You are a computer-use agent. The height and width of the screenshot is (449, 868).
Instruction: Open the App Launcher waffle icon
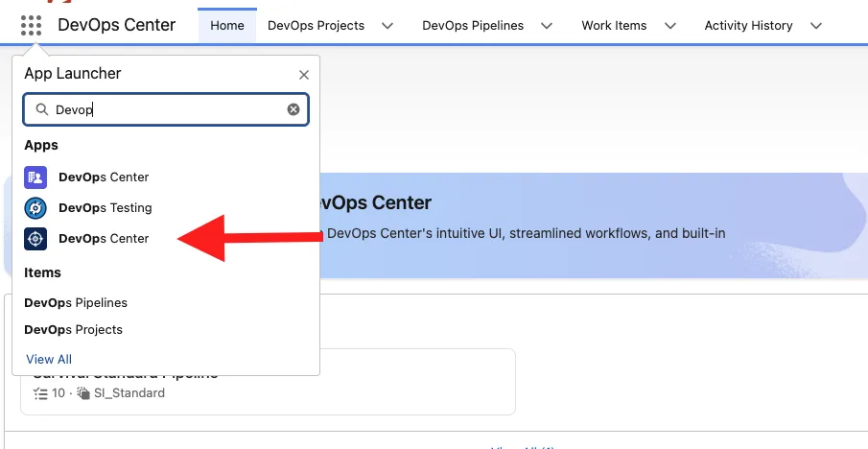[x=31, y=26]
